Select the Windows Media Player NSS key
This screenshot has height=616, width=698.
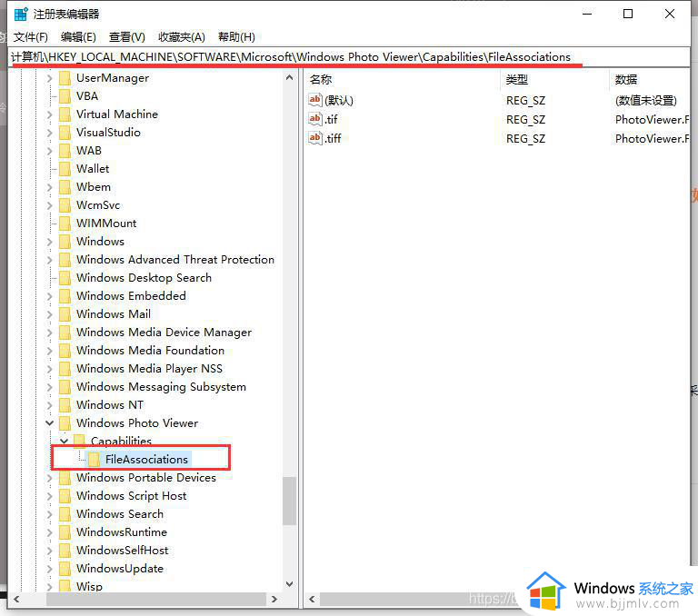(x=149, y=369)
